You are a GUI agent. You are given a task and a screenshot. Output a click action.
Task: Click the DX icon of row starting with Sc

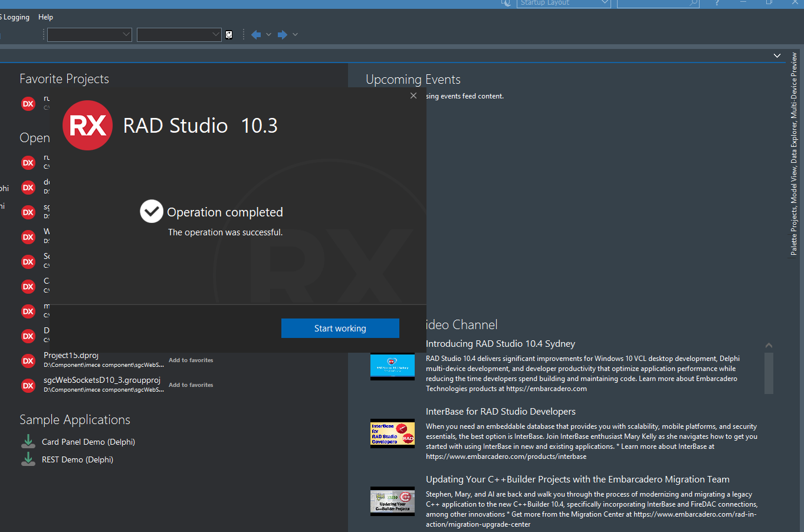tap(28, 262)
